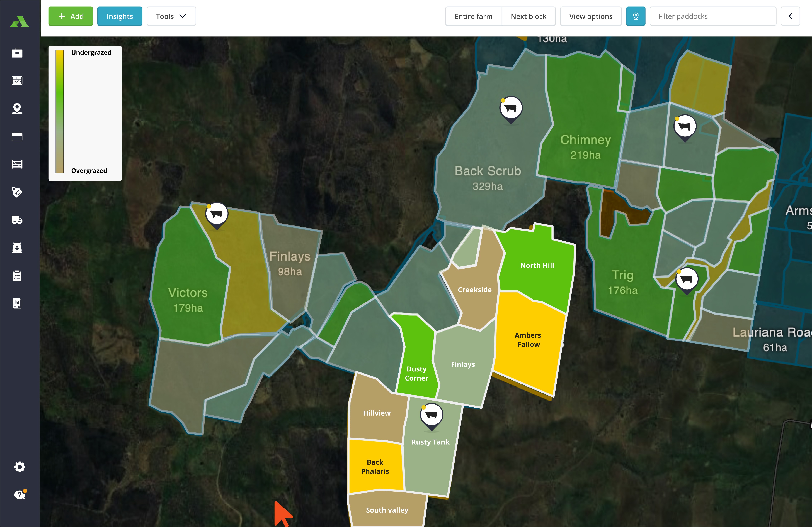
Task: Open the settings gear icon
Action: point(20,467)
